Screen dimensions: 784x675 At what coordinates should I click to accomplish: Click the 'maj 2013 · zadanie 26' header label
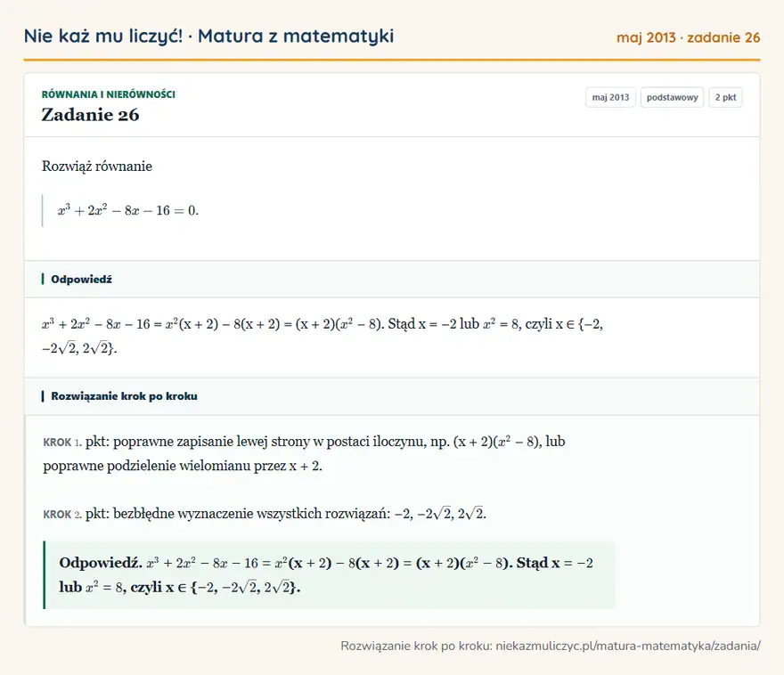[x=688, y=37]
